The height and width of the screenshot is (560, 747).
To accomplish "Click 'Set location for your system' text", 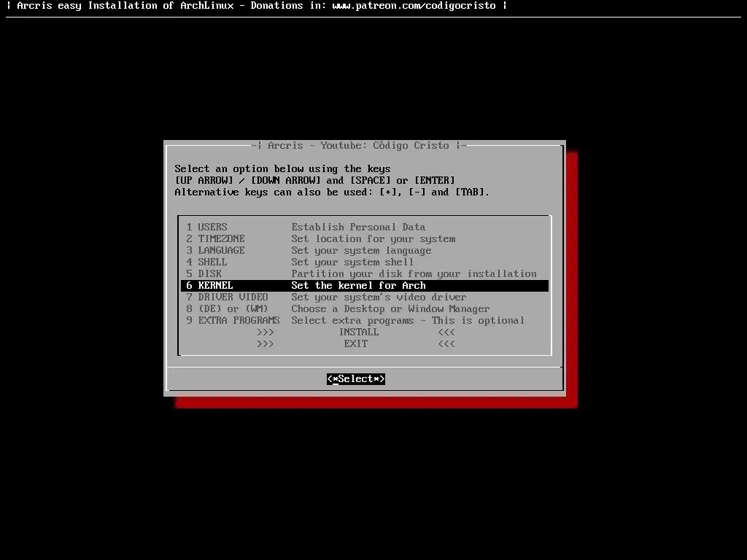I will click(x=373, y=239).
